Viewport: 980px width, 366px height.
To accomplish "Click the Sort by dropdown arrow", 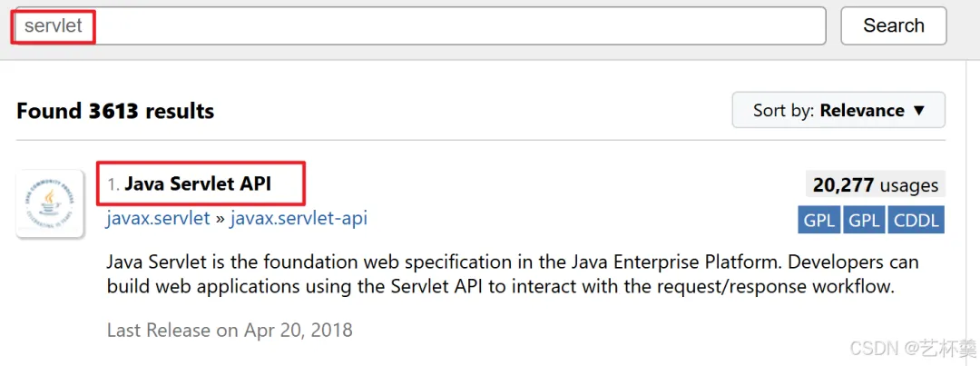I will point(918,111).
